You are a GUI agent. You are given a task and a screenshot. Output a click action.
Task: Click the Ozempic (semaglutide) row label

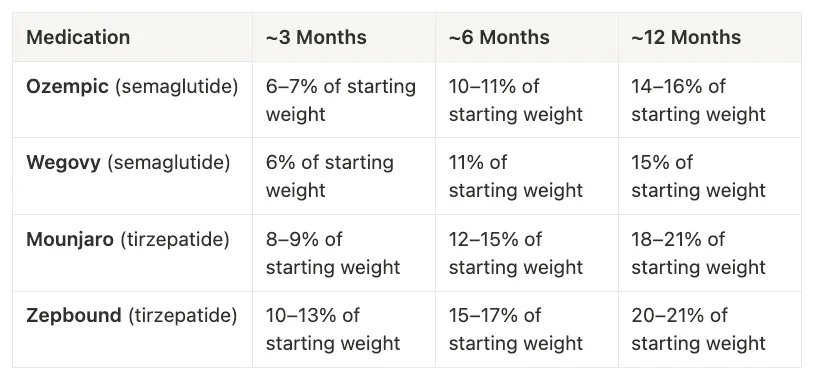(132, 86)
